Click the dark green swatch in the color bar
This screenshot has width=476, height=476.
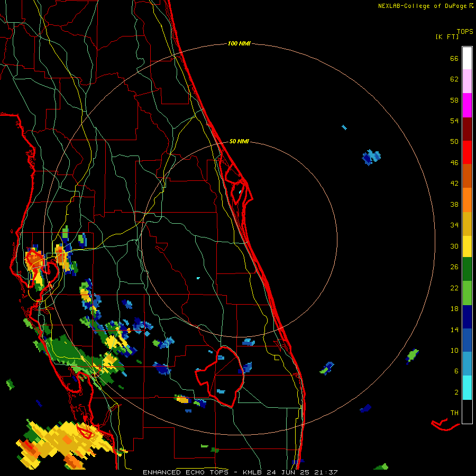pos(467,269)
